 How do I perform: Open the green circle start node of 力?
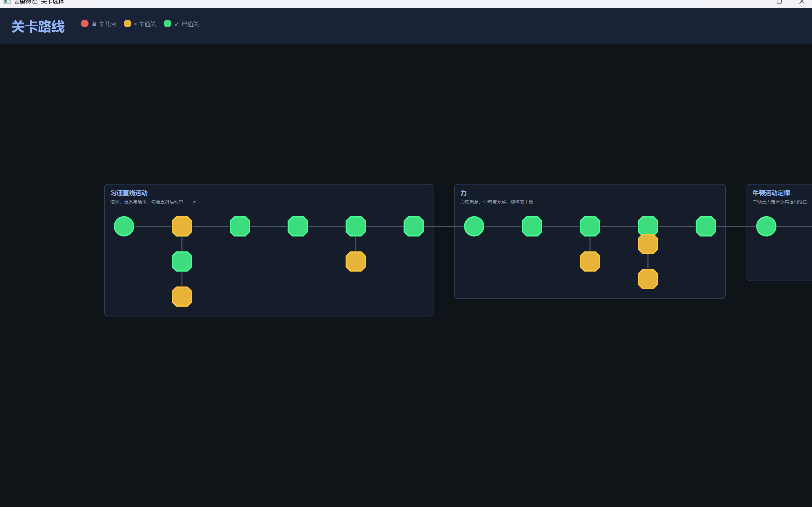(474, 226)
